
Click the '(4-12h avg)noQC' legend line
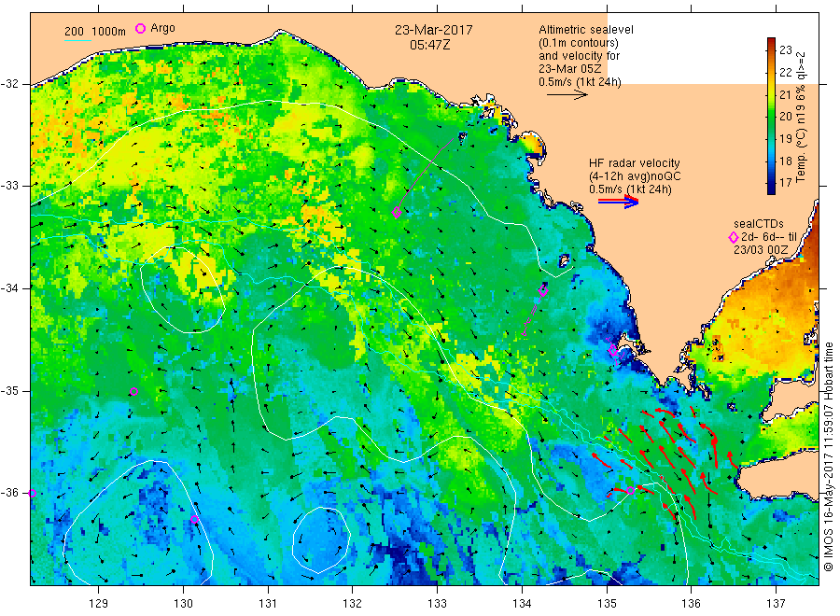pos(635,176)
